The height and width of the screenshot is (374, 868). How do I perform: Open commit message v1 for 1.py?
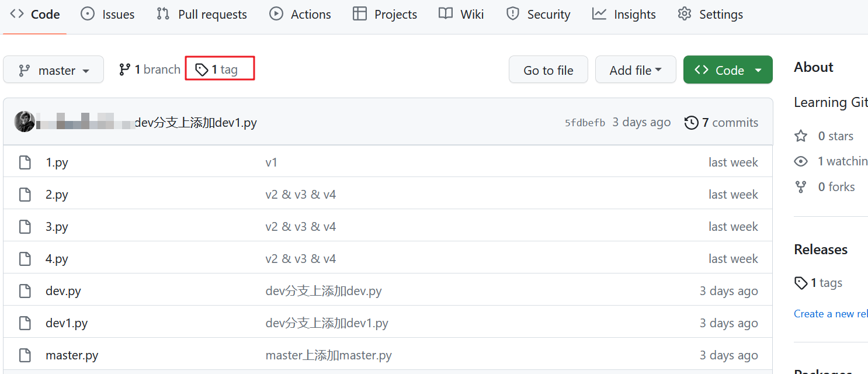click(272, 162)
